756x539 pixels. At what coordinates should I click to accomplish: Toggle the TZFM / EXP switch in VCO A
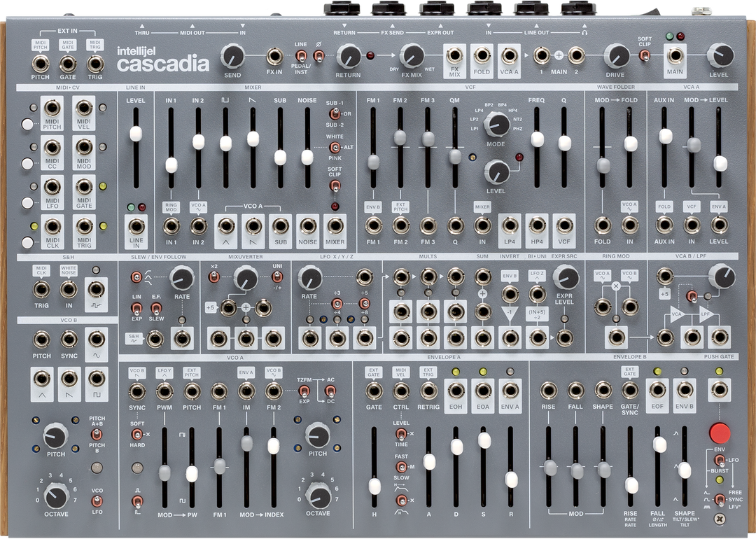[304, 391]
